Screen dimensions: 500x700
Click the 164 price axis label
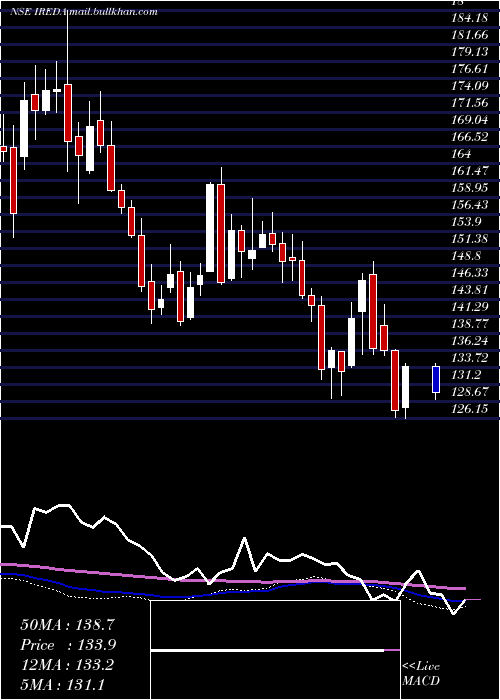point(462,154)
